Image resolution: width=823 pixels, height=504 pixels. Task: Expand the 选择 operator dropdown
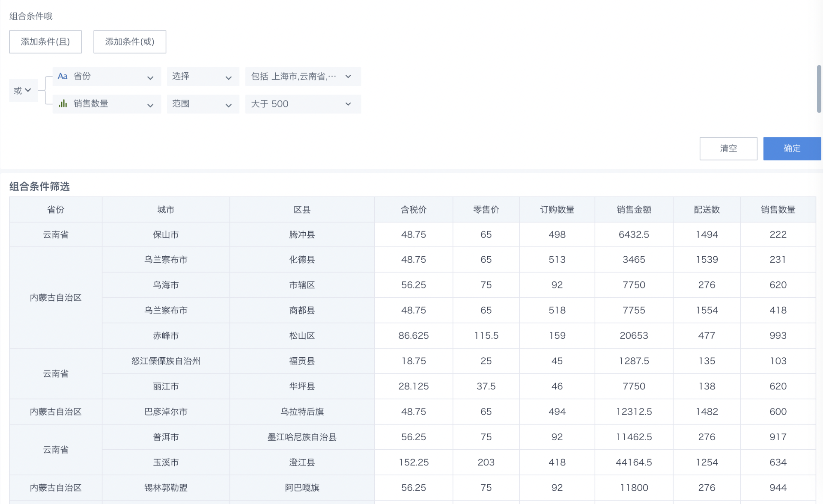tap(203, 77)
